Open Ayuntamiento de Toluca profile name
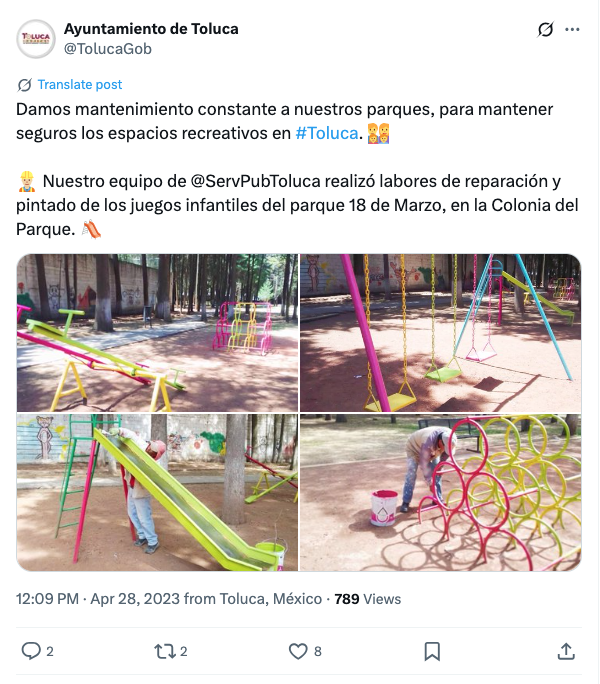Image resolution: width=600 pixels, height=684 pixels. 151,29
